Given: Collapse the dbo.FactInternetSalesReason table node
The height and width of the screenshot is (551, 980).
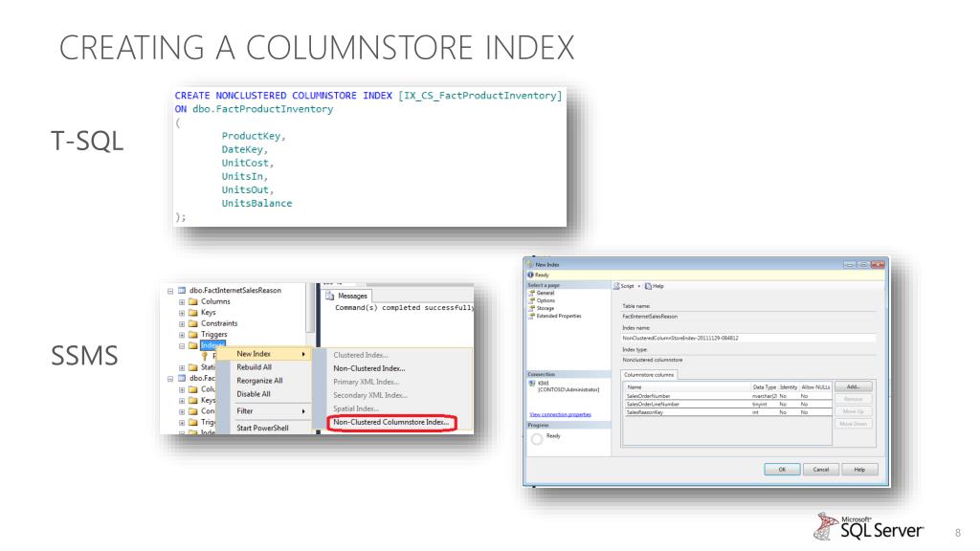Looking at the screenshot, I should point(170,291).
